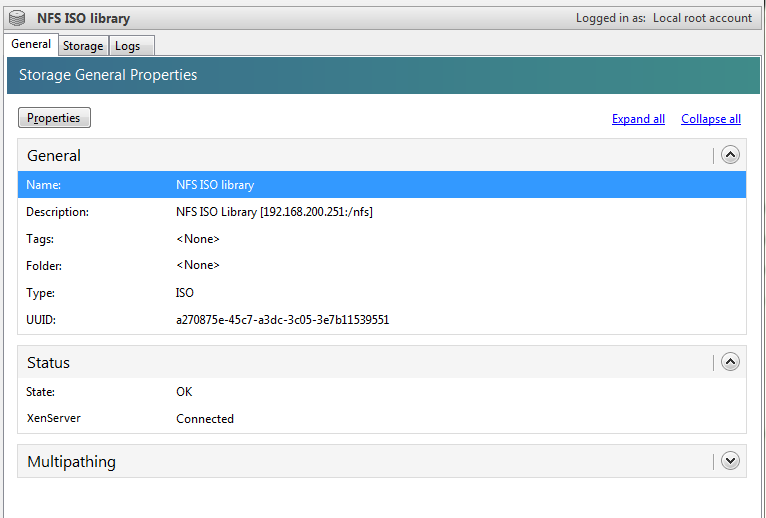The image size is (766, 518).
Task: Click the storage repository icon in title bar
Action: (x=18, y=18)
